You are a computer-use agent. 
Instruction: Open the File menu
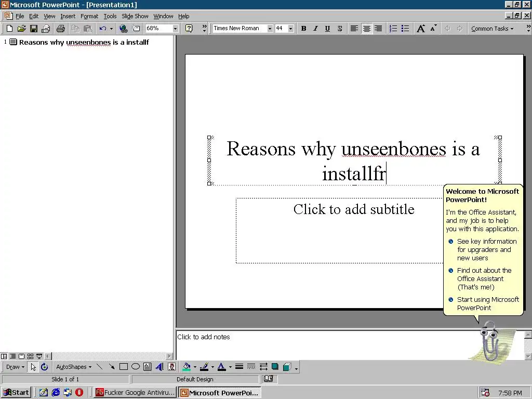[x=20, y=16]
